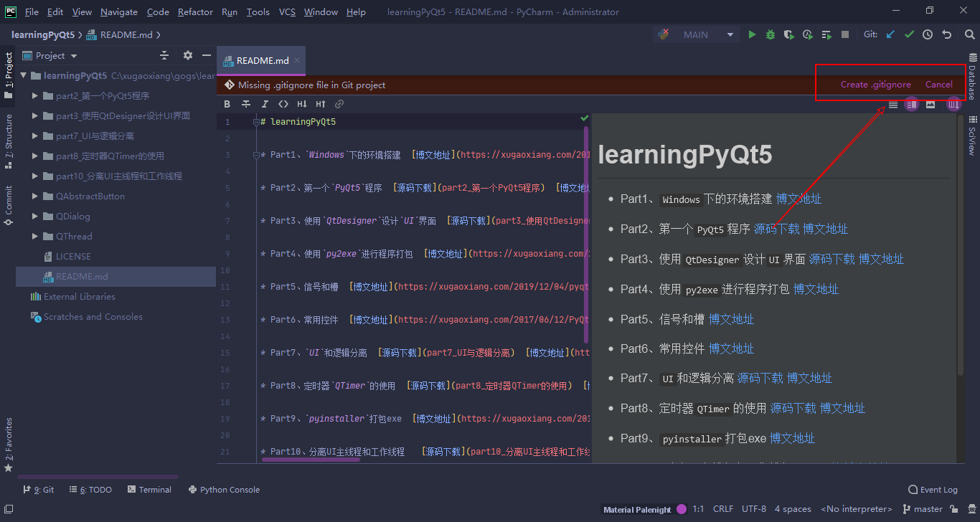The width and height of the screenshot is (980, 522).
Task: Open Material Palenight theme switcher in status bar
Action: (x=644, y=509)
